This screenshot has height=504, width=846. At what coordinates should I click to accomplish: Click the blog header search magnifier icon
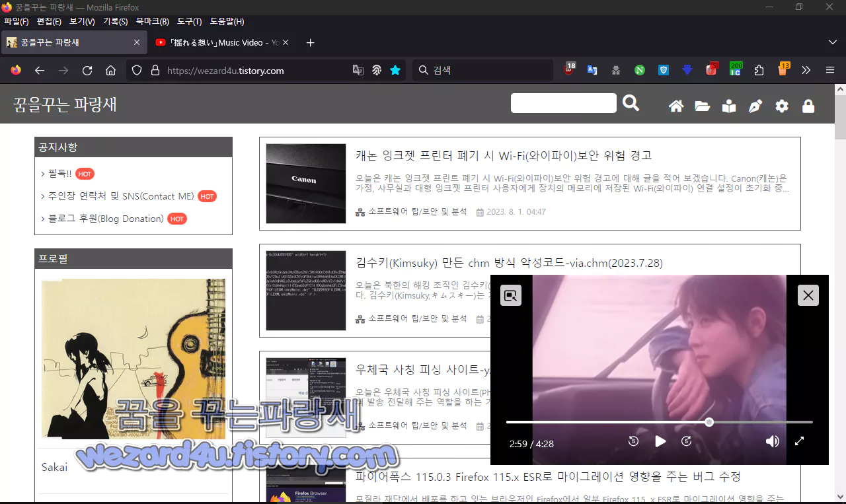(631, 103)
